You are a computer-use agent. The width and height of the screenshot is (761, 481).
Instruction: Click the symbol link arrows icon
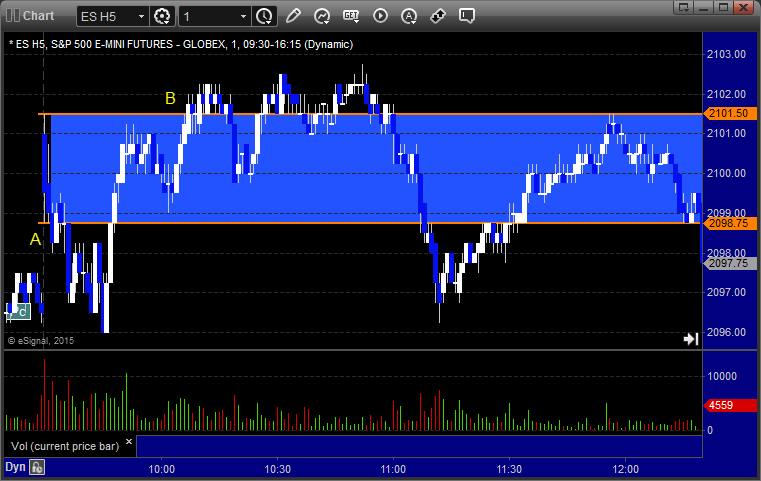(x=438, y=16)
